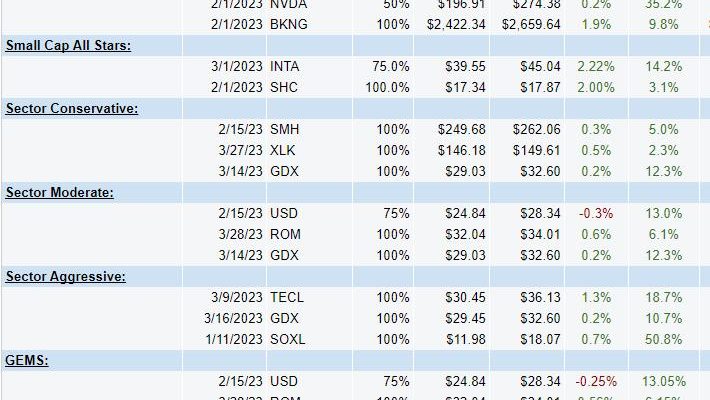
Task: Click the 18.7% TECL gain cell
Action: point(663,298)
